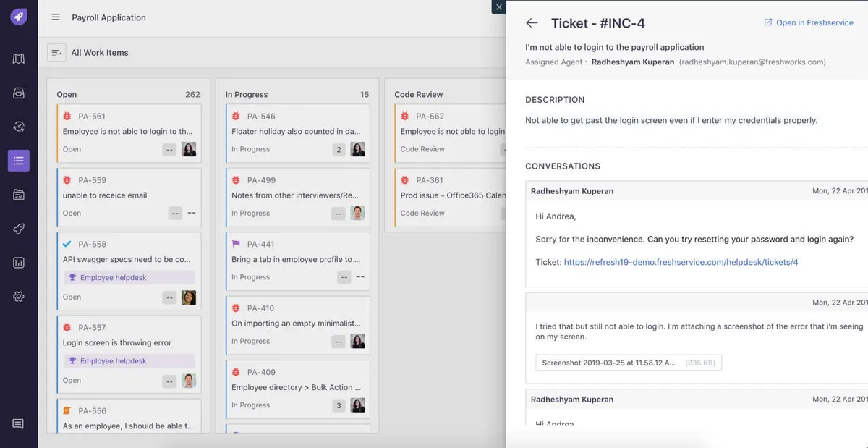Click the bug icon on card PA-561

[67, 116]
